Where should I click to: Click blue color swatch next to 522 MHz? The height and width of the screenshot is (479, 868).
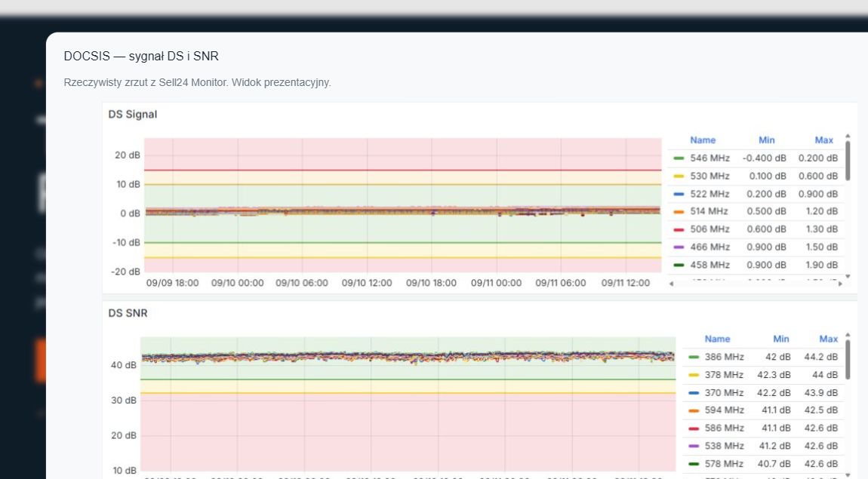[x=679, y=194]
